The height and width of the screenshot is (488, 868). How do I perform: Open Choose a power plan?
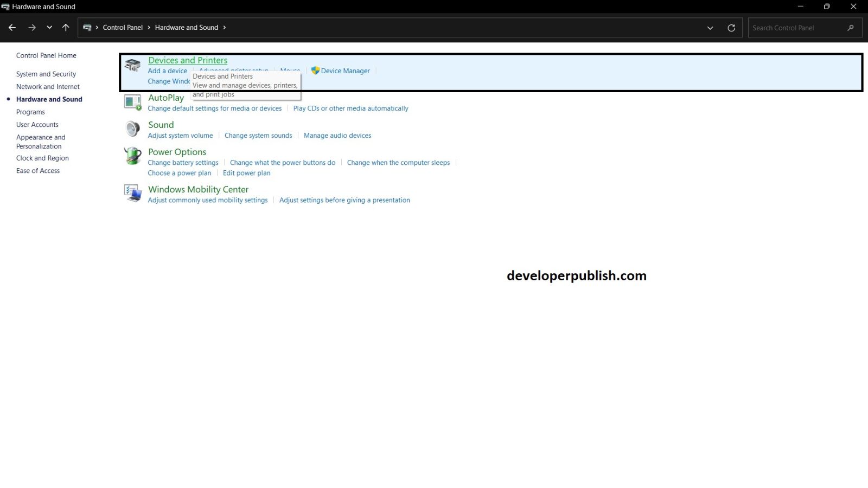click(x=180, y=173)
